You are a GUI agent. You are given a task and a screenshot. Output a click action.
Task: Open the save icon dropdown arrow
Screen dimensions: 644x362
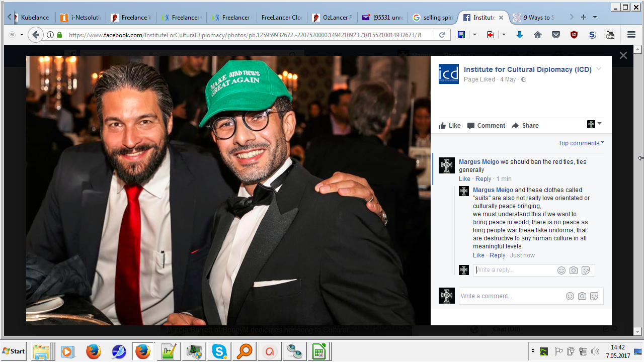click(x=474, y=35)
